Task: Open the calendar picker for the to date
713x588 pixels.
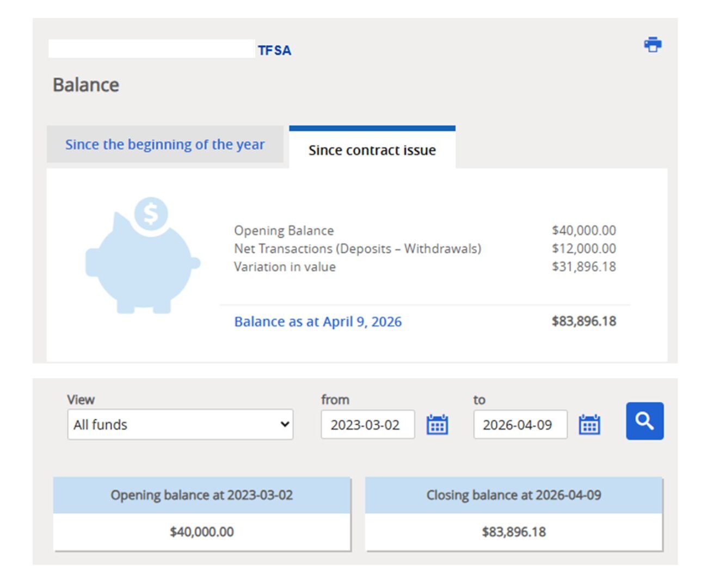Action: [589, 425]
